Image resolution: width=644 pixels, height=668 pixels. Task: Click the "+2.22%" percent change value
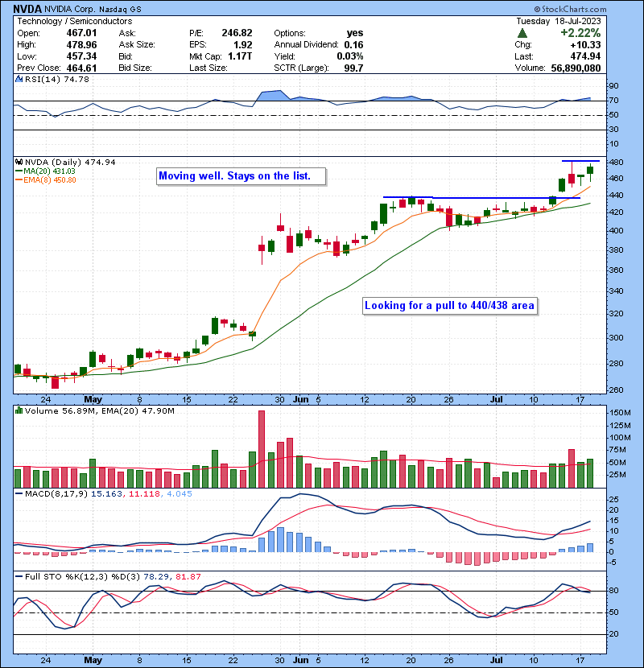(x=580, y=33)
